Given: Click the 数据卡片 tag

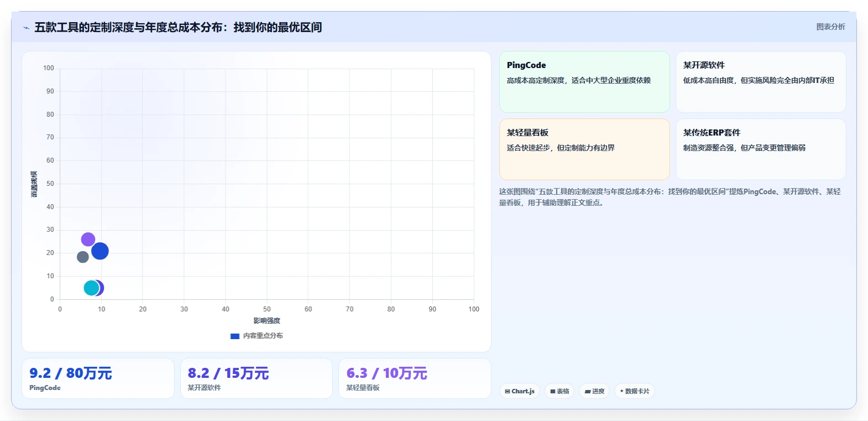Looking at the screenshot, I should coord(635,391).
